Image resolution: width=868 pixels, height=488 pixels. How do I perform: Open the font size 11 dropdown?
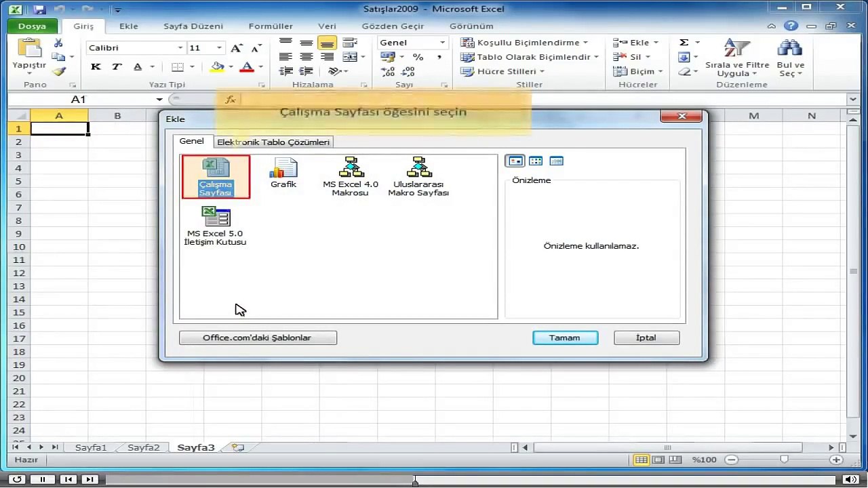[219, 48]
